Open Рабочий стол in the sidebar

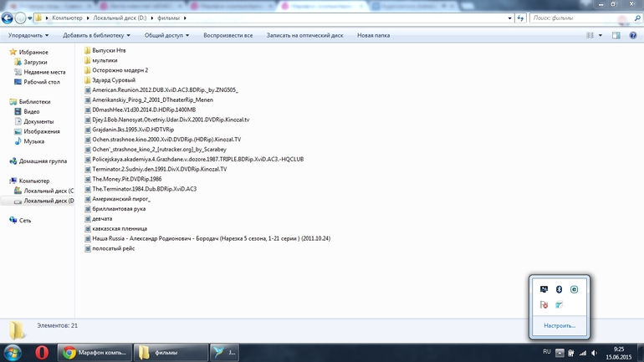tap(37, 82)
